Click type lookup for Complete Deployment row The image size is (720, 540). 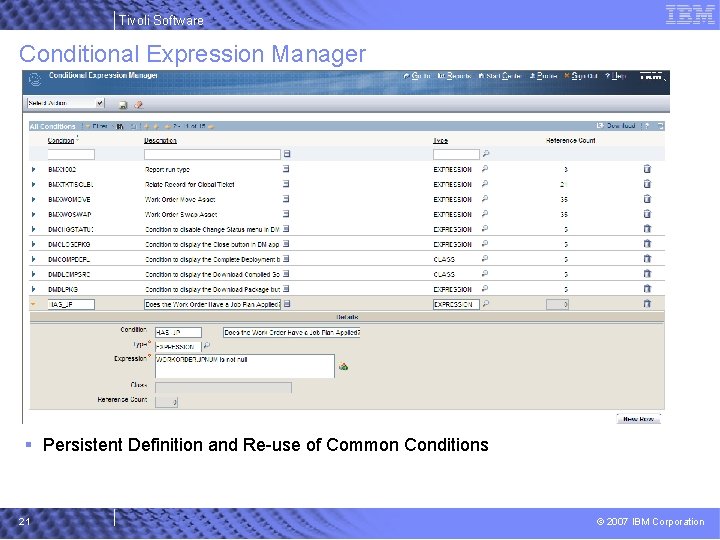(x=485, y=259)
